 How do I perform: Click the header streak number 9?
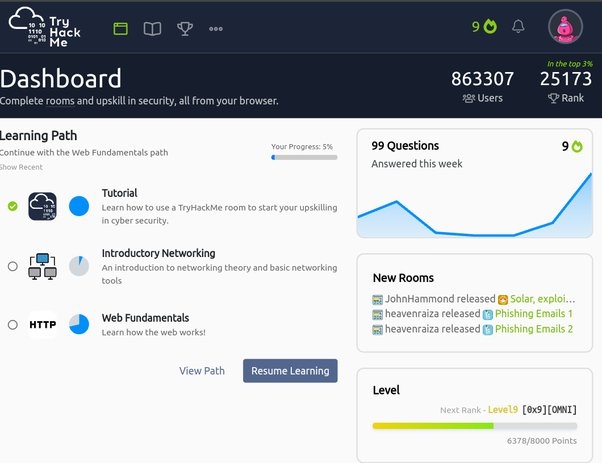476,26
